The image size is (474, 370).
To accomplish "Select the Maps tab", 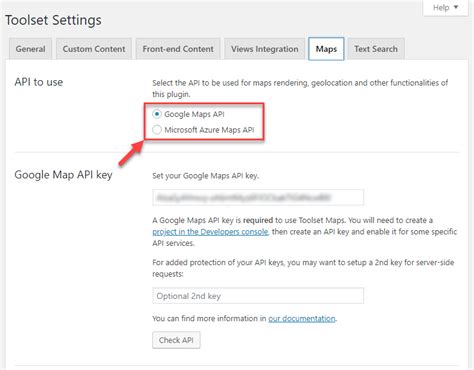I will (x=326, y=49).
